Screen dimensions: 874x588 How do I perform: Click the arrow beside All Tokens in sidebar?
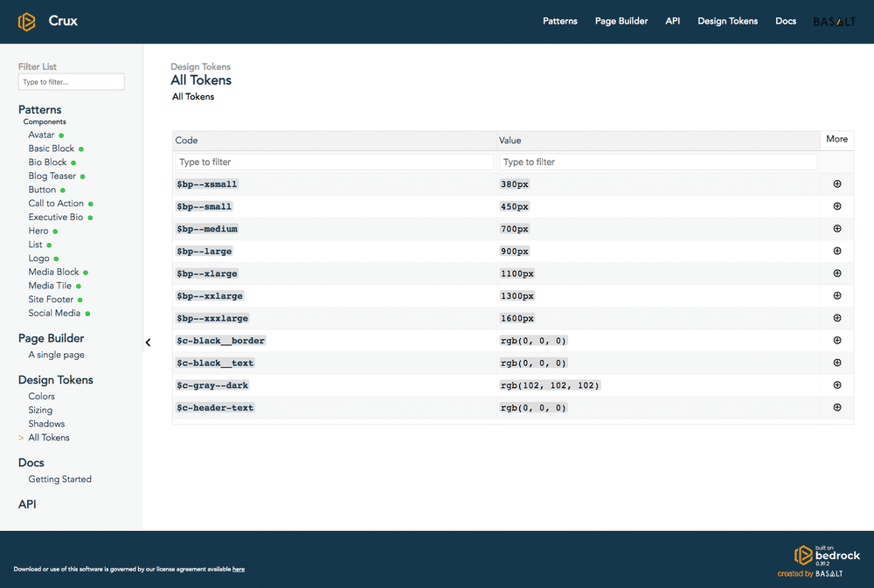[19, 437]
